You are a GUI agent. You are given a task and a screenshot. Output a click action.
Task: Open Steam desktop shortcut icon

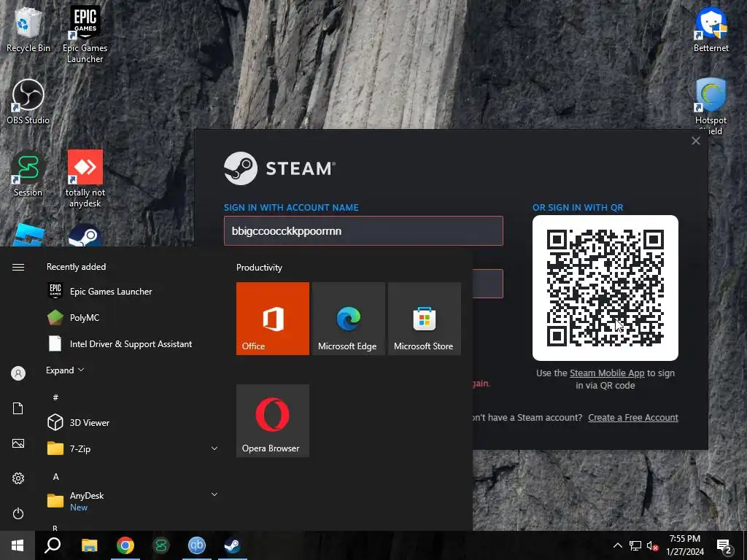point(85,236)
